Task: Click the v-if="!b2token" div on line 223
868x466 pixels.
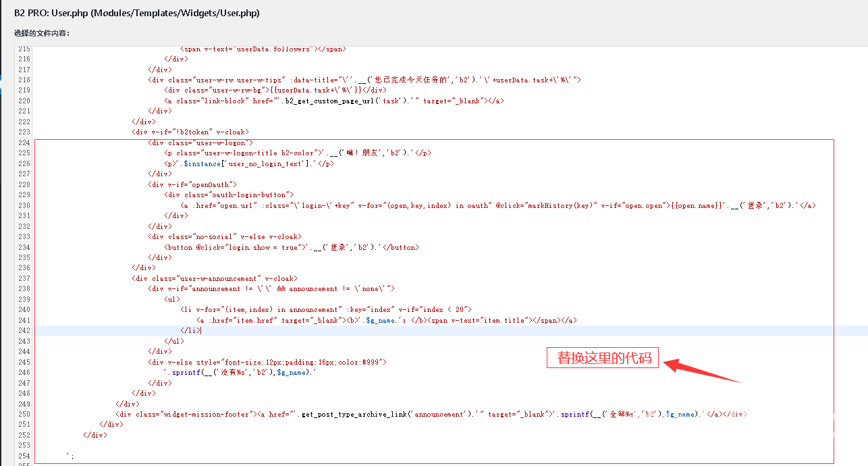Action: click(x=190, y=132)
